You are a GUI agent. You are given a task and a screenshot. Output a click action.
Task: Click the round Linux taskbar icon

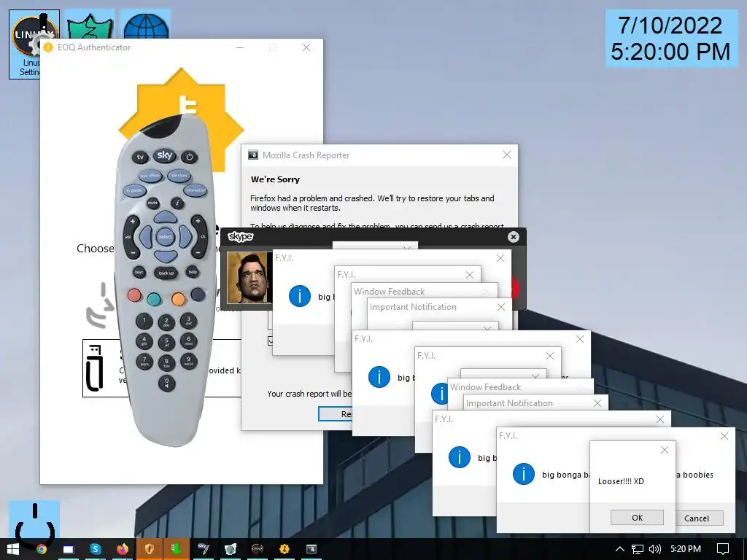pyautogui.click(x=258, y=549)
